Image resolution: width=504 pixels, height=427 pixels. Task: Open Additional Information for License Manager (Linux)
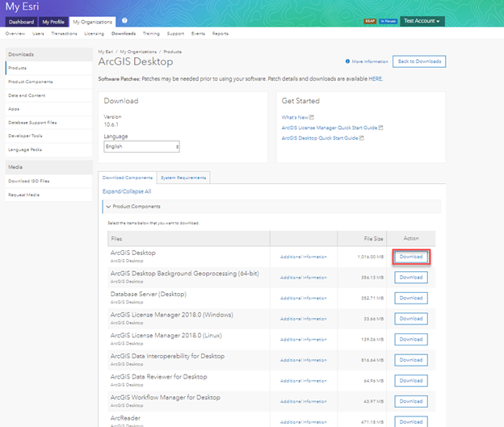[304, 340]
